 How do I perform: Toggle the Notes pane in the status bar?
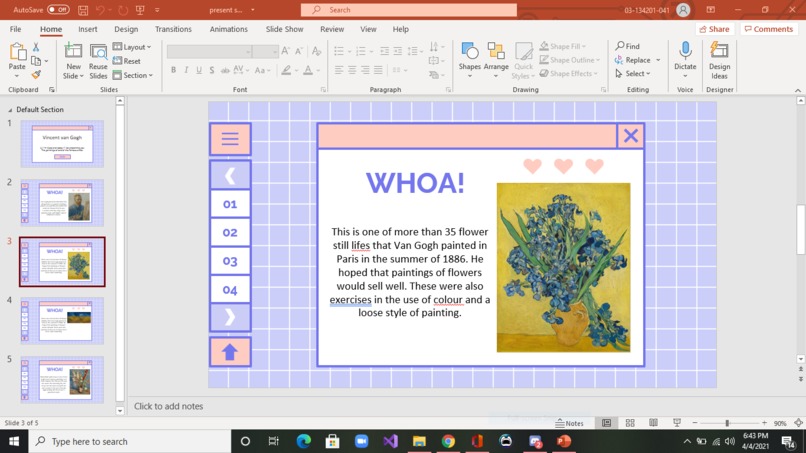[x=570, y=423]
